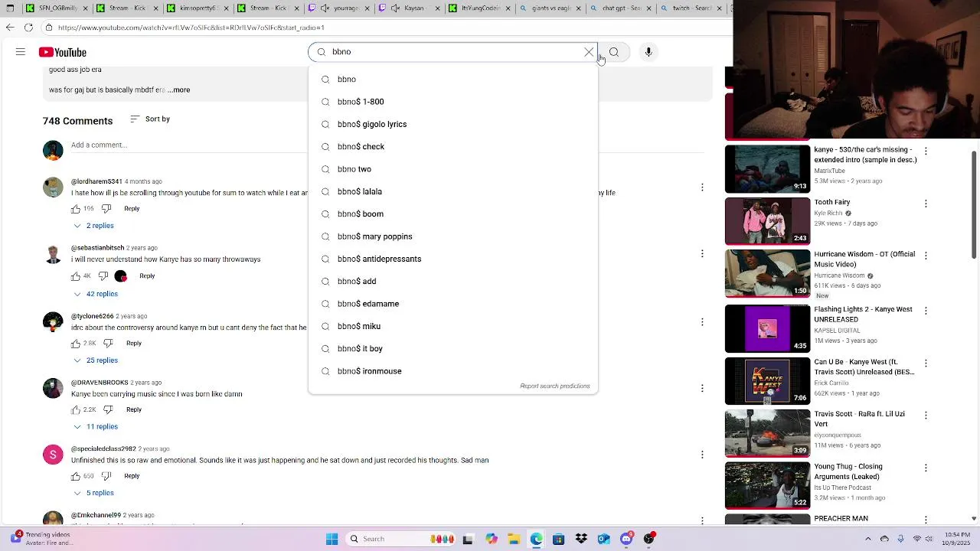Viewport: 980px width, 551px height.
Task: Reply to sebastianbitsch comment
Action: (147, 275)
